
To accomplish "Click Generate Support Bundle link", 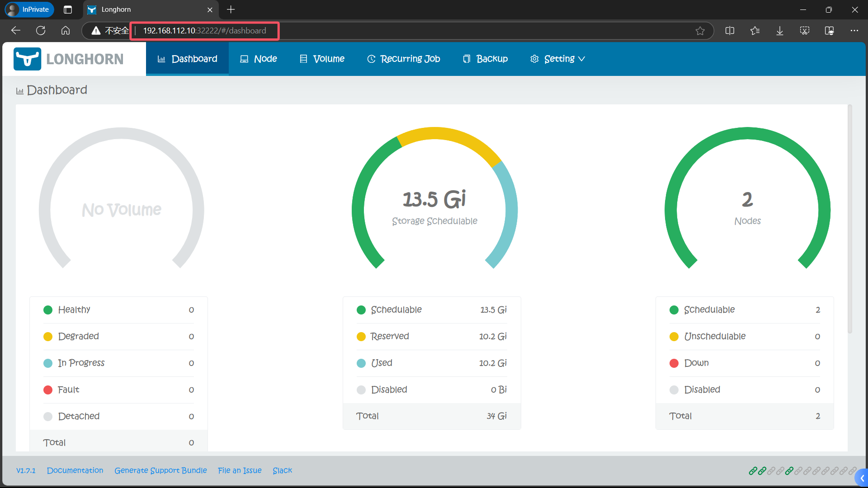I will [160, 470].
